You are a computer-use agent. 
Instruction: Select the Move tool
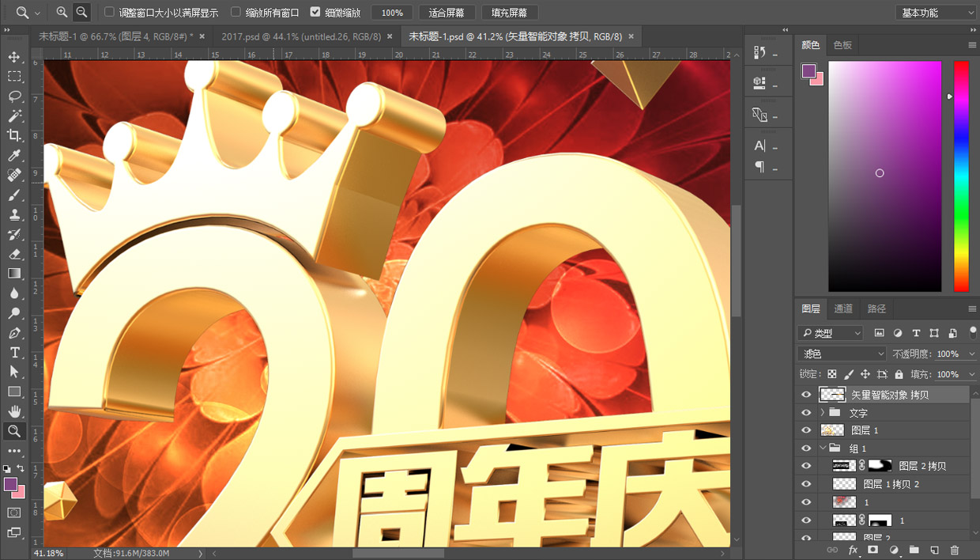(14, 57)
